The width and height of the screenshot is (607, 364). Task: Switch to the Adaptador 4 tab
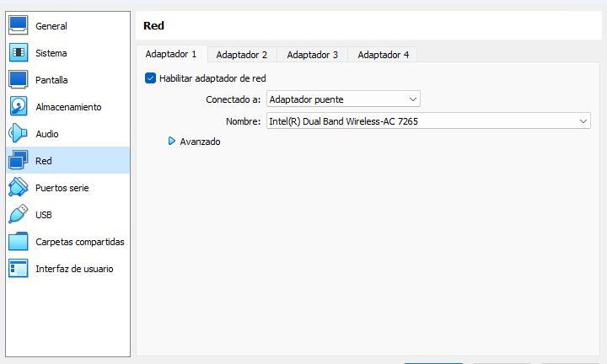[383, 55]
